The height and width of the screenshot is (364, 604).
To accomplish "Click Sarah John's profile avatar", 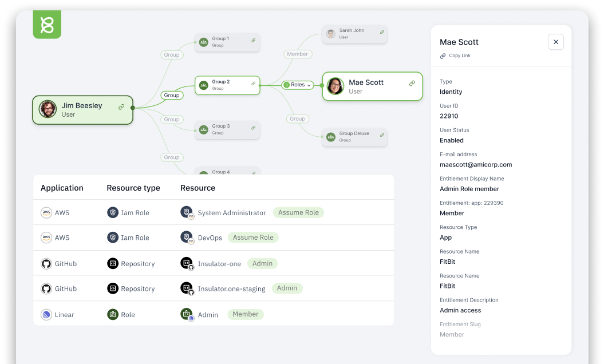I will 330,34.
